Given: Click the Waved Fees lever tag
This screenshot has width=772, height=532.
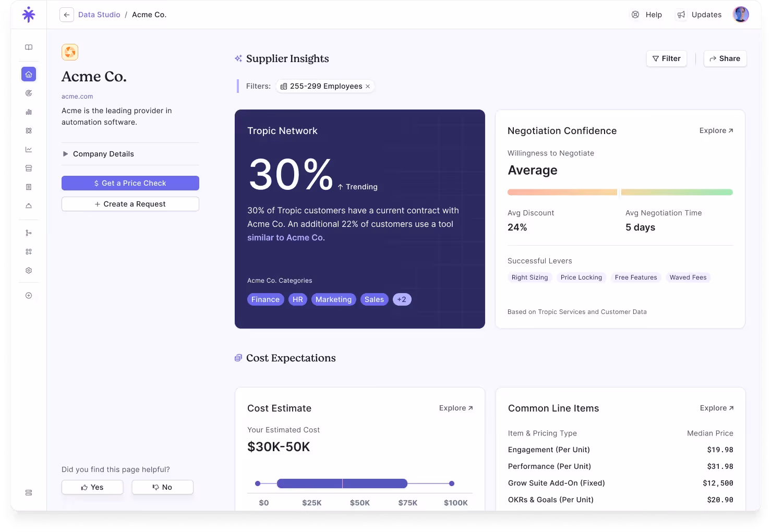Looking at the screenshot, I should 688,277.
